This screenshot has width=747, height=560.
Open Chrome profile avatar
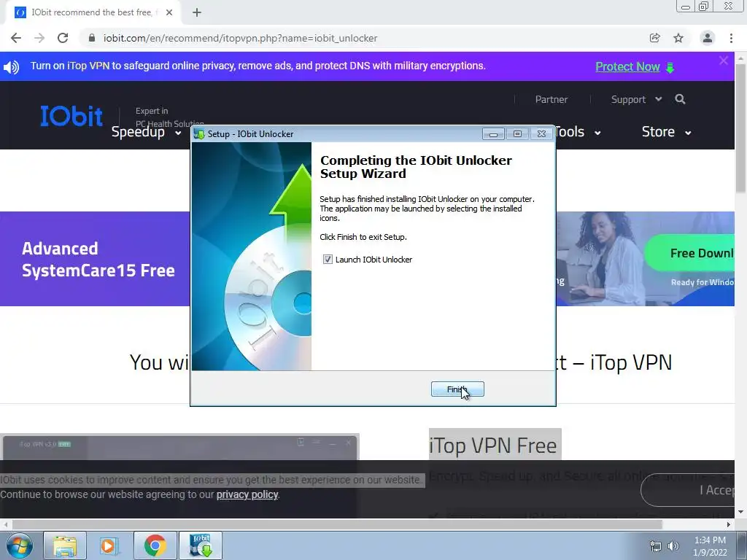(708, 38)
